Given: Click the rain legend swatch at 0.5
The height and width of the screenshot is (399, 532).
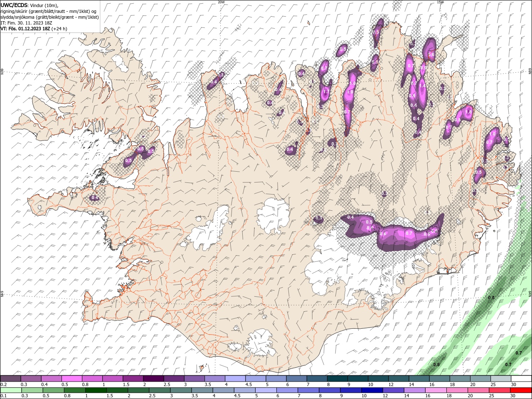Looking at the screenshot, I should pyautogui.click(x=54, y=390).
